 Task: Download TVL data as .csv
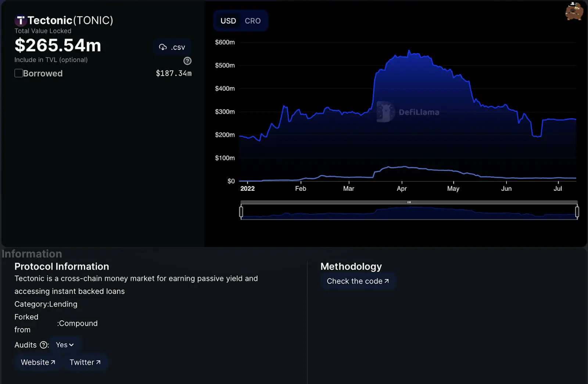coord(172,47)
